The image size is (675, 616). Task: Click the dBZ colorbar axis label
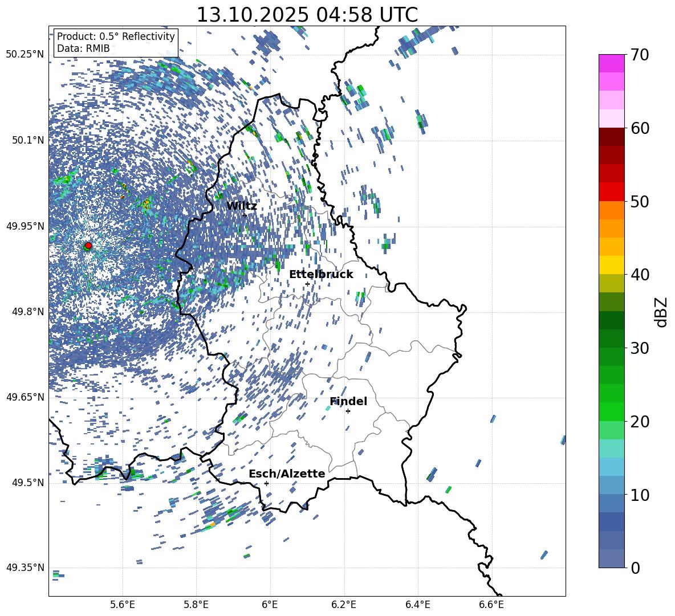click(x=661, y=312)
